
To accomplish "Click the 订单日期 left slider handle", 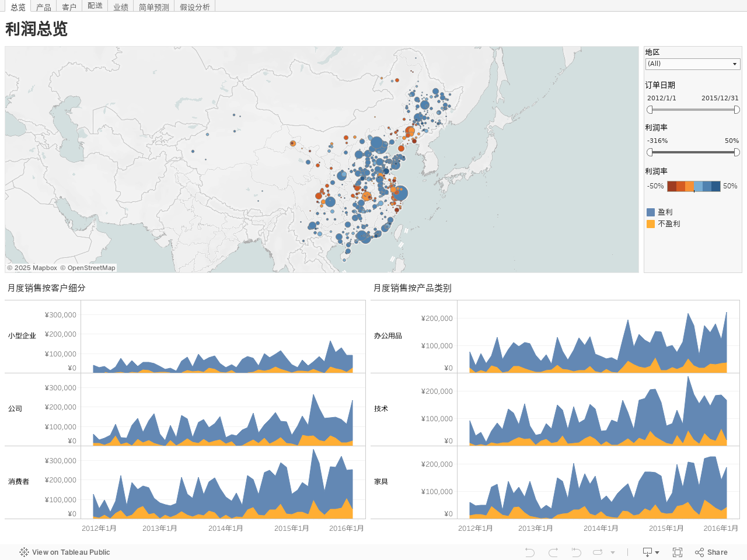I will [650, 110].
